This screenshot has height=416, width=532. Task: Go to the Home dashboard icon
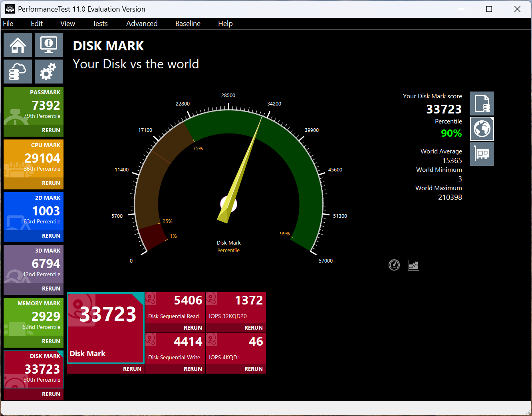[x=18, y=45]
